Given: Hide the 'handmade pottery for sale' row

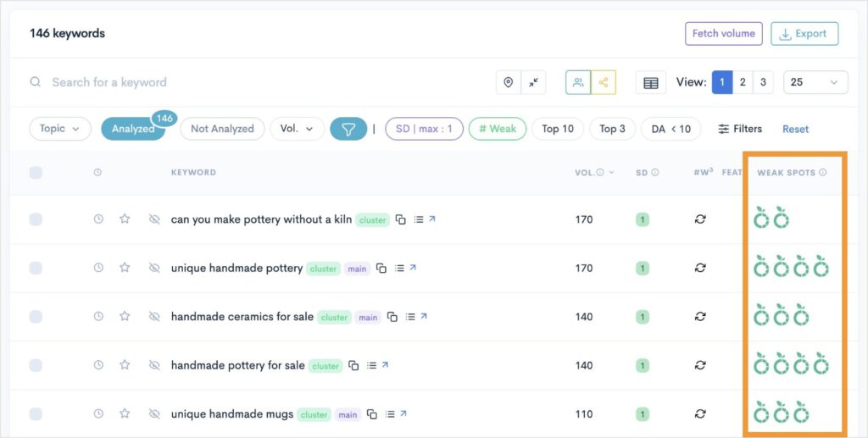Looking at the screenshot, I should (x=154, y=365).
